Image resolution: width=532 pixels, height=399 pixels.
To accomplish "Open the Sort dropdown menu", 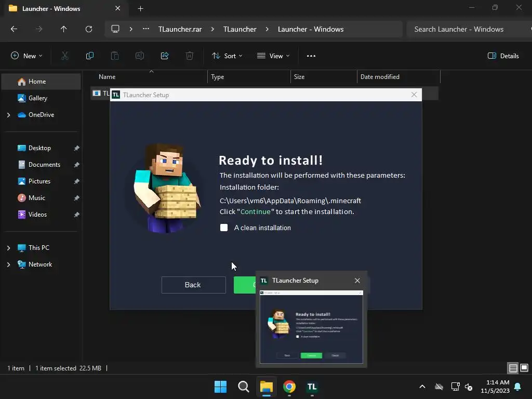I will (227, 56).
